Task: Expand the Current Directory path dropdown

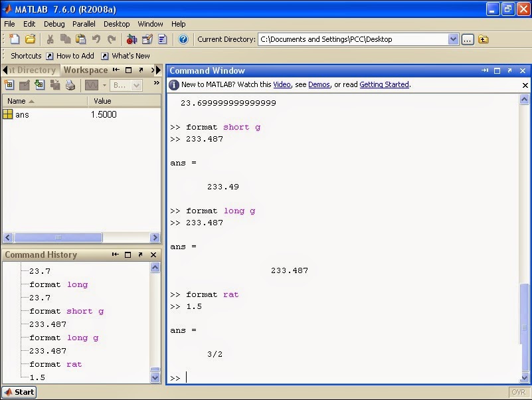Action: [x=453, y=39]
